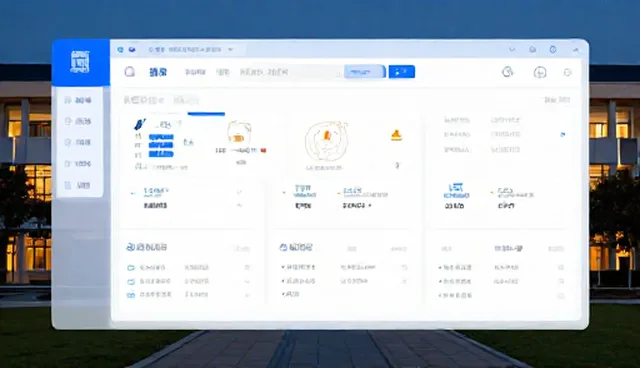
Task: Click the last item in the left sidebar
Action: 78,185
